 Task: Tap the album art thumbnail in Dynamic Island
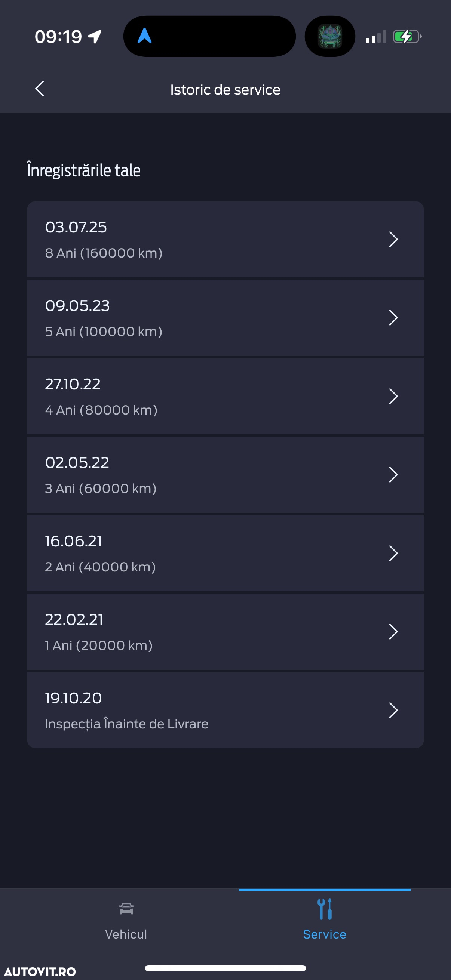point(329,36)
